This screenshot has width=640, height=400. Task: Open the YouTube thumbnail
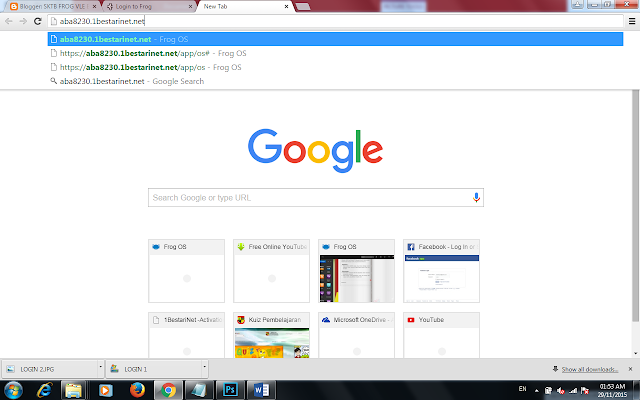pyautogui.click(x=441, y=336)
